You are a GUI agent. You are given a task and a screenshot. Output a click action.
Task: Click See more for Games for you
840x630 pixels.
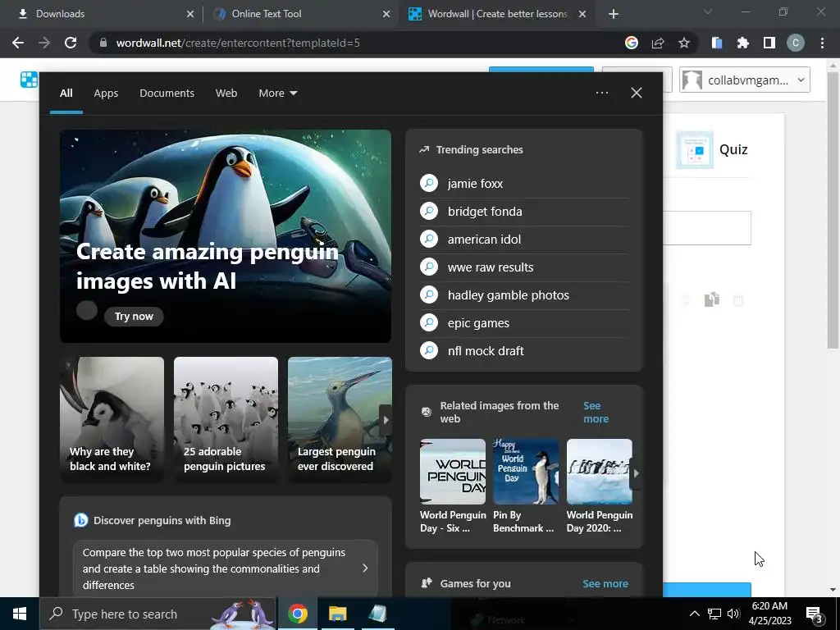pos(605,583)
